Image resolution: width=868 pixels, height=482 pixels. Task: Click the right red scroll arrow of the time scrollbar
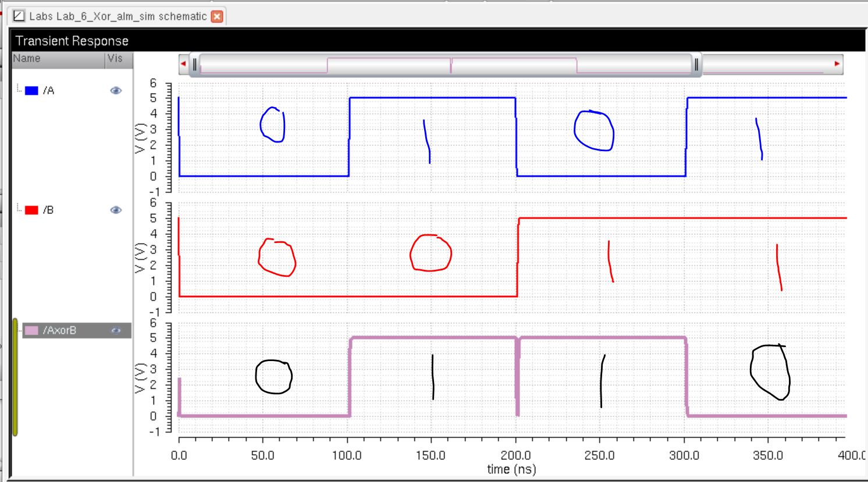click(837, 63)
